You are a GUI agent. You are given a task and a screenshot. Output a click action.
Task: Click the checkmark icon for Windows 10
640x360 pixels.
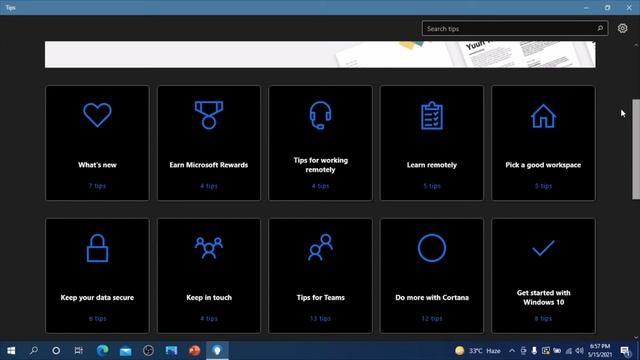click(x=543, y=248)
